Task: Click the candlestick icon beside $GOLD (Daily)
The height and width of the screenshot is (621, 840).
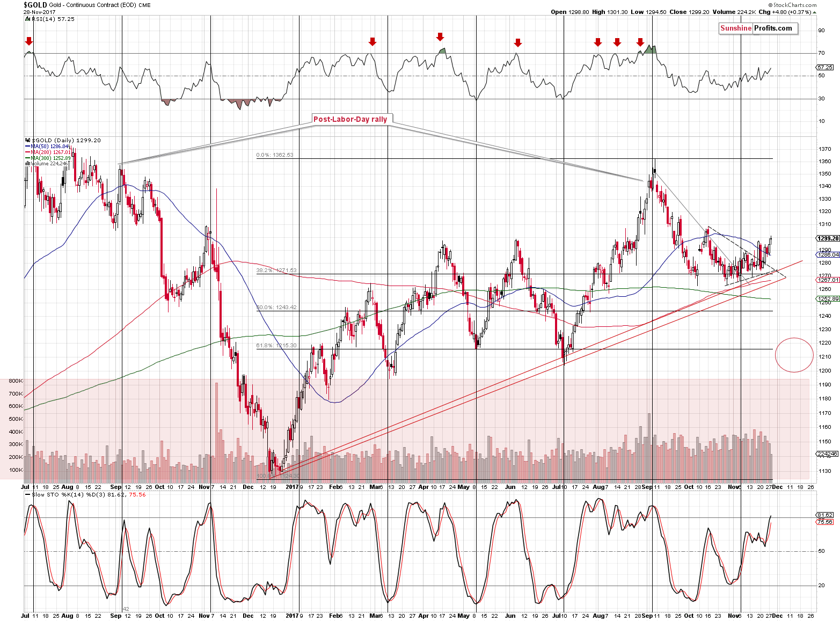Action: click(28, 140)
